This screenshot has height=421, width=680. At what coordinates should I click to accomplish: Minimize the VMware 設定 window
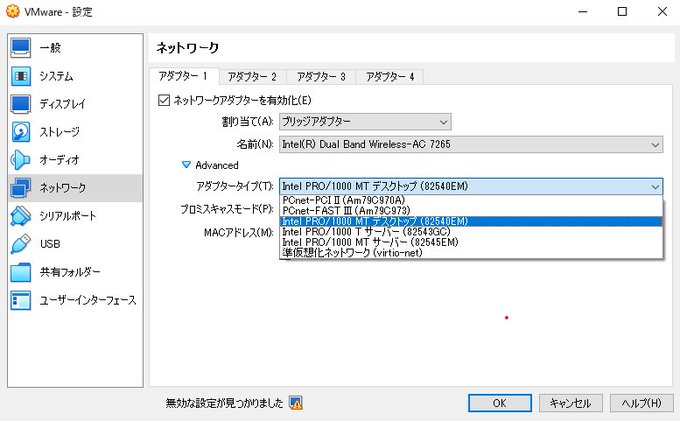click(582, 12)
